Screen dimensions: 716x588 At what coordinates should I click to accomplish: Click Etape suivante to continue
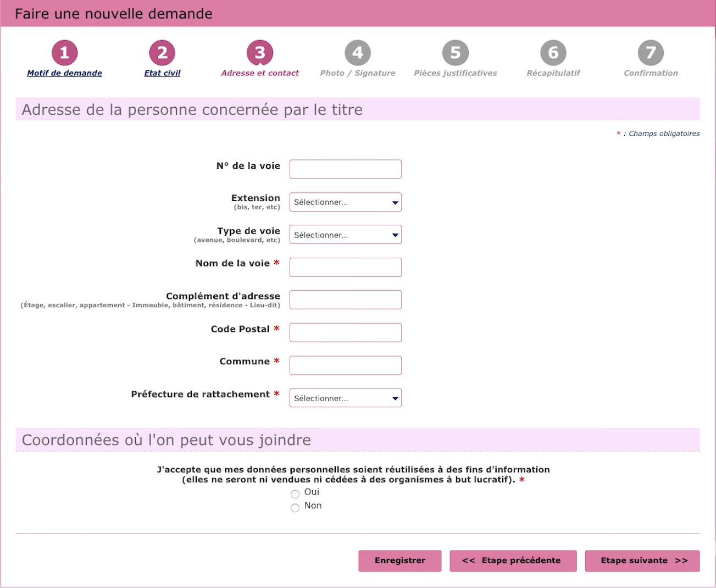click(x=641, y=561)
